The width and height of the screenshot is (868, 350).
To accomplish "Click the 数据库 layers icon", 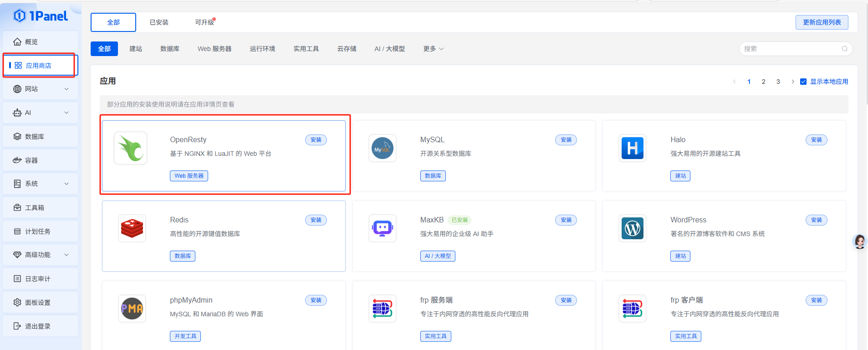I will coord(17,136).
